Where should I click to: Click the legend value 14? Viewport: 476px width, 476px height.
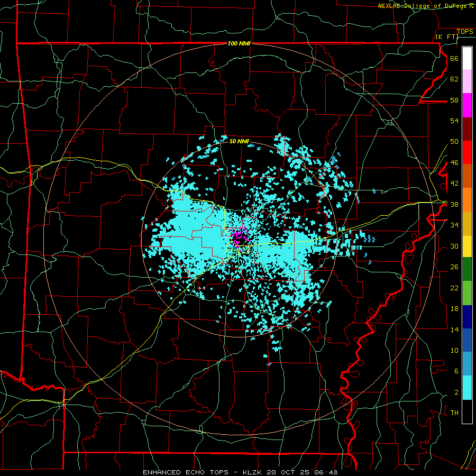click(454, 329)
